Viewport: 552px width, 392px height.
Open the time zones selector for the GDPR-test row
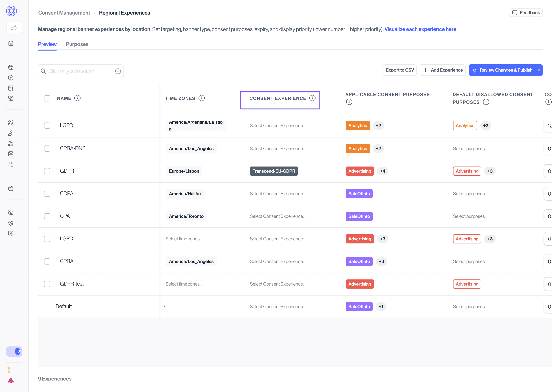[x=184, y=284]
